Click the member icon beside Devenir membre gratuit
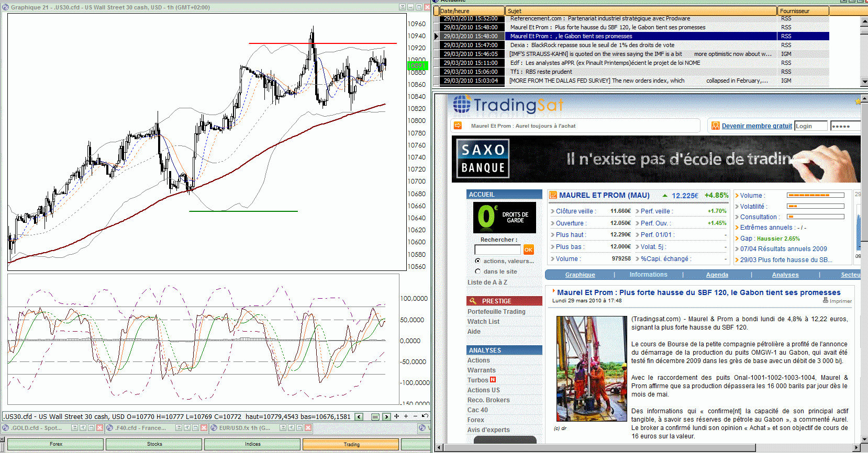This screenshot has height=453, width=868. point(716,126)
